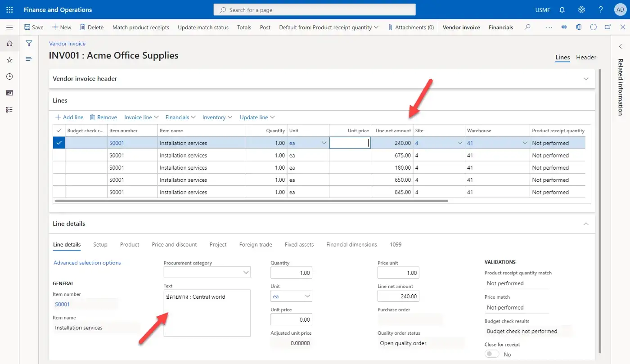Open page in new window icon
630x364 pixels.
pos(608,27)
